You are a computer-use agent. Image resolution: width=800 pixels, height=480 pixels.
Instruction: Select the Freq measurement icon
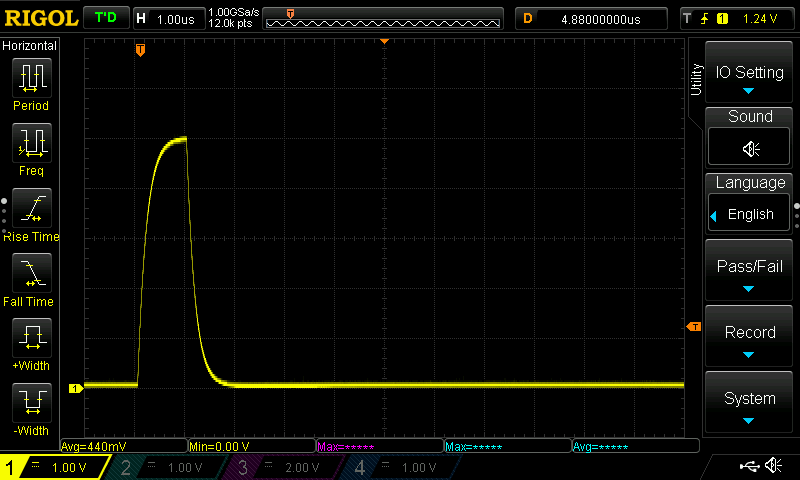(31, 143)
